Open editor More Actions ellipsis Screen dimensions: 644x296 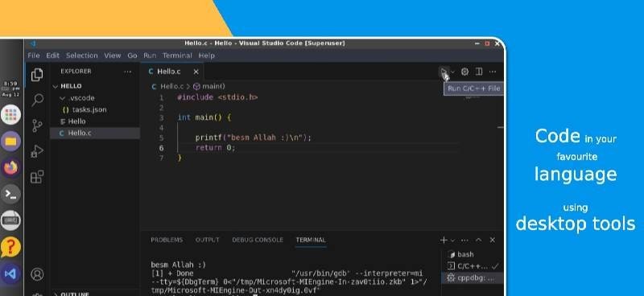(x=493, y=72)
